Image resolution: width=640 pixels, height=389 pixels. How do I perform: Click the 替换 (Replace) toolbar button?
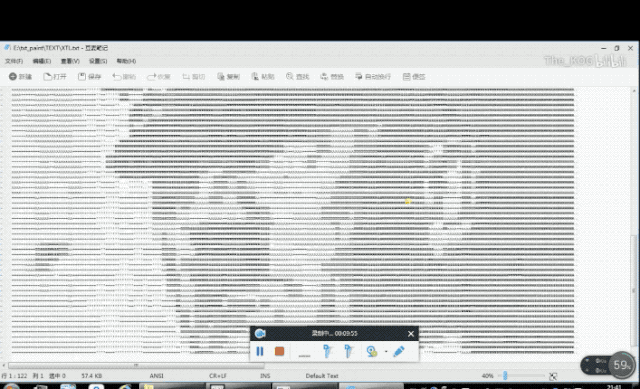[332, 76]
